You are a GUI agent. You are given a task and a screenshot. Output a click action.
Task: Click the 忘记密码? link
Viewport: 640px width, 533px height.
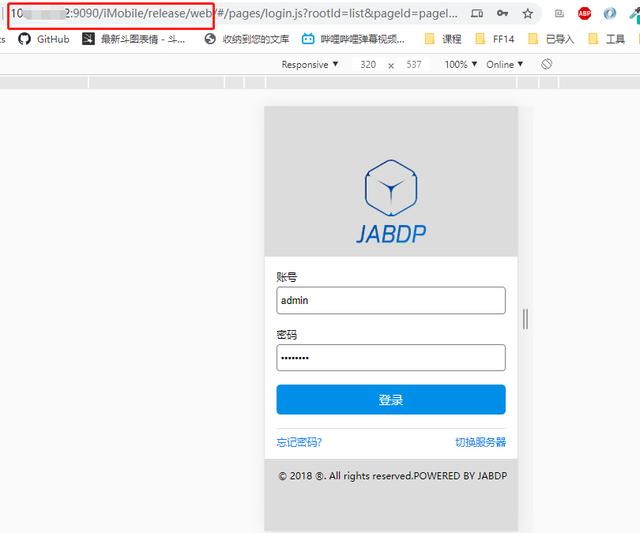coord(299,442)
